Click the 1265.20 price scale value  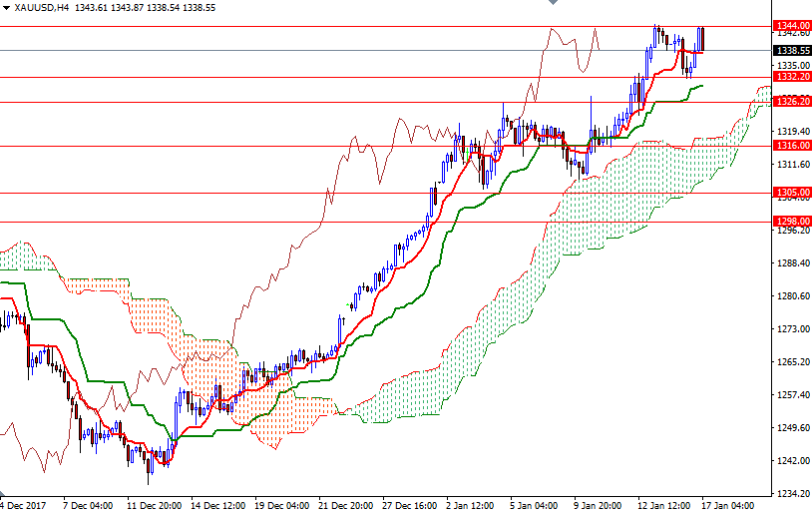coord(793,361)
